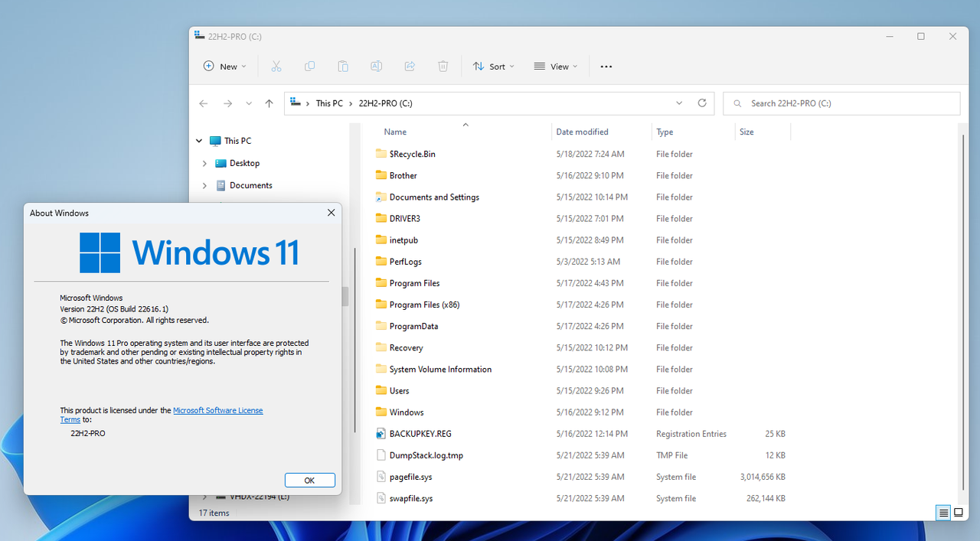Select the $Recycle.Bin folder icon
The height and width of the screenshot is (541, 980).
(382, 154)
